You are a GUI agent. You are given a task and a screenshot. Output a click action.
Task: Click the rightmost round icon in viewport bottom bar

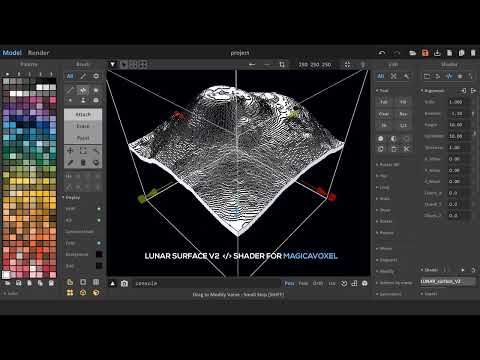(365, 283)
